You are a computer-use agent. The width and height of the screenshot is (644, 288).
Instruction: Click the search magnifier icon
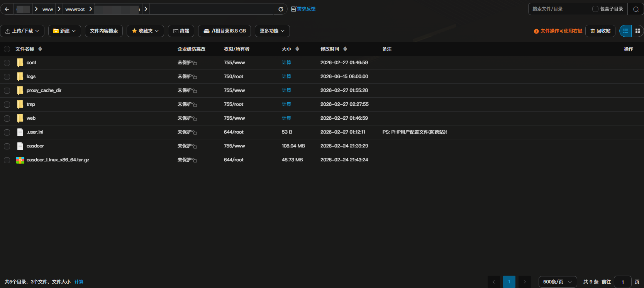(x=636, y=9)
